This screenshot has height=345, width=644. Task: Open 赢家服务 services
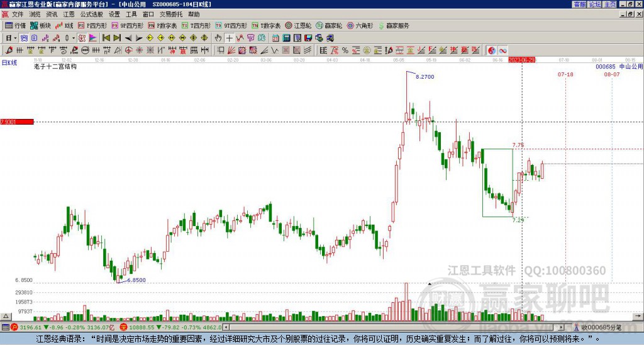394,25
